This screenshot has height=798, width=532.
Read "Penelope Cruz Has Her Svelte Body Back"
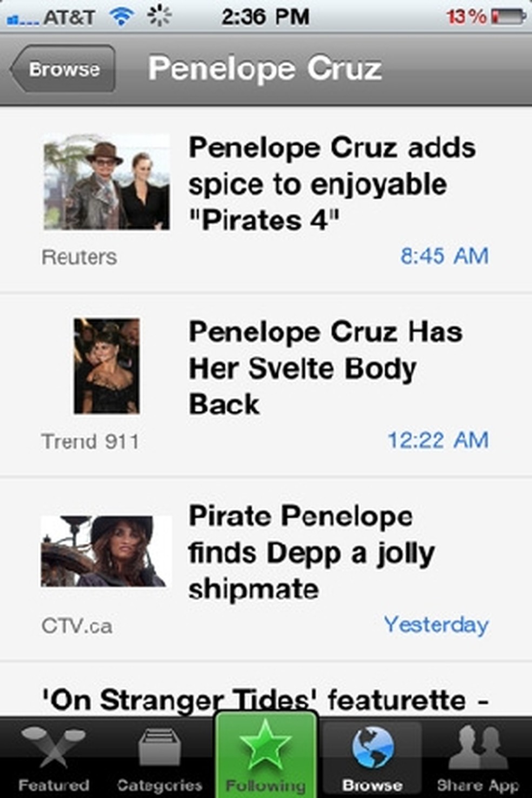coord(324,368)
